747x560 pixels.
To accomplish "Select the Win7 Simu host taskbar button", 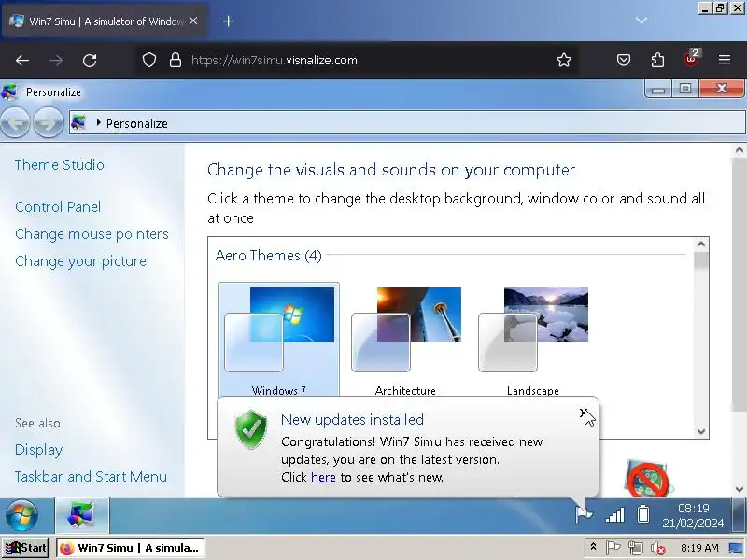I will (x=131, y=548).
